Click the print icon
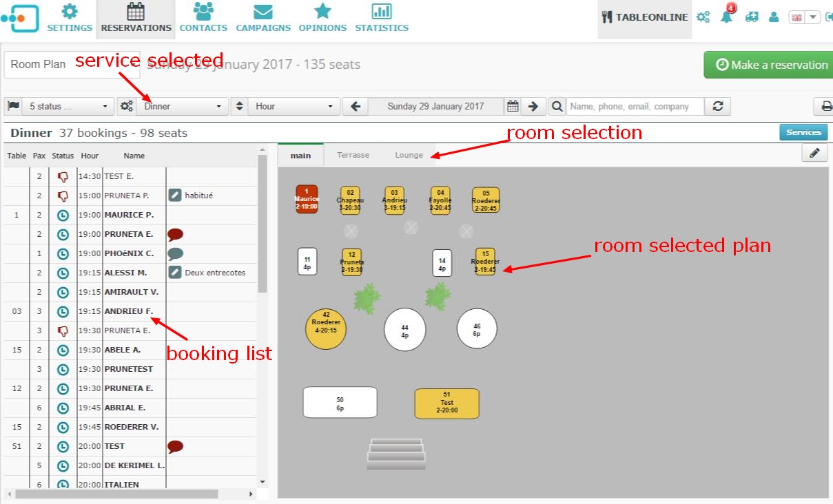Screen dimensions: 833x504 click(x=824, y=106)
